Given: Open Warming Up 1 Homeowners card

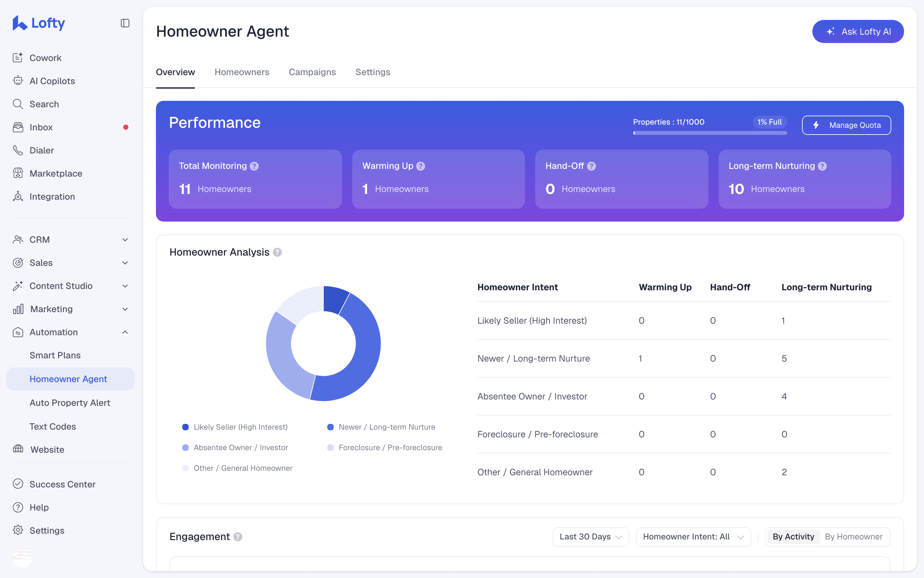Looking at the screenshot, I should [438, 179].
